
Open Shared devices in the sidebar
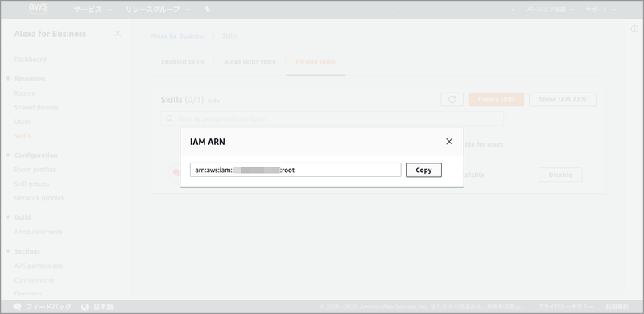36,107
